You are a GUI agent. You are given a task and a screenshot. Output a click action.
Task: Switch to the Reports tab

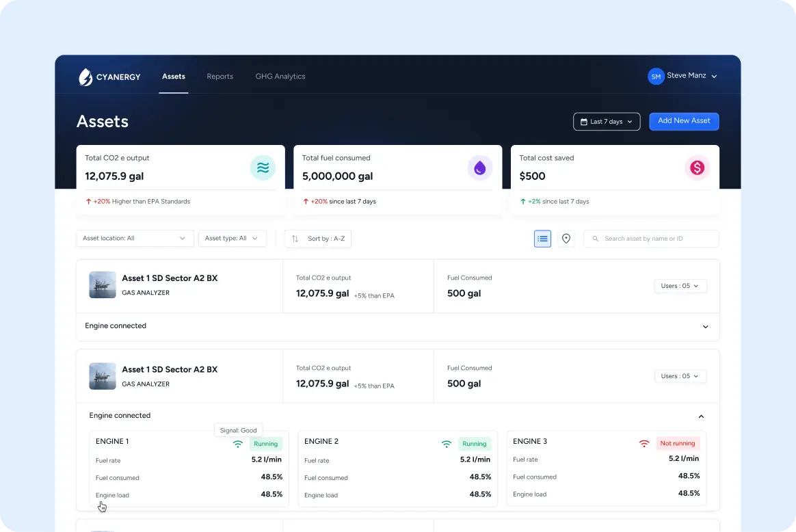coord(220,76)
